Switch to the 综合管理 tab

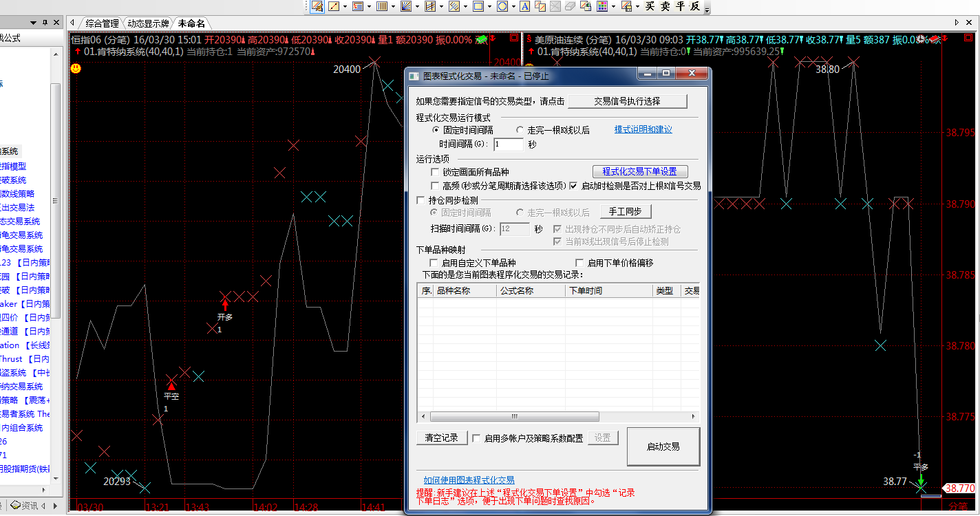click(x=102, y=23)
